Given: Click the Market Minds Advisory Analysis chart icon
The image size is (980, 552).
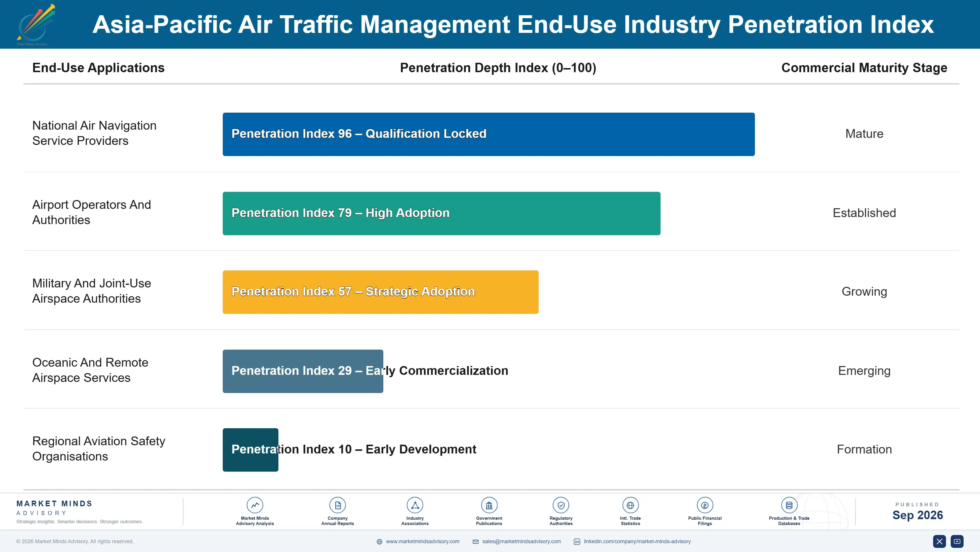Looking at the screenshot, I should coord(255,505).
